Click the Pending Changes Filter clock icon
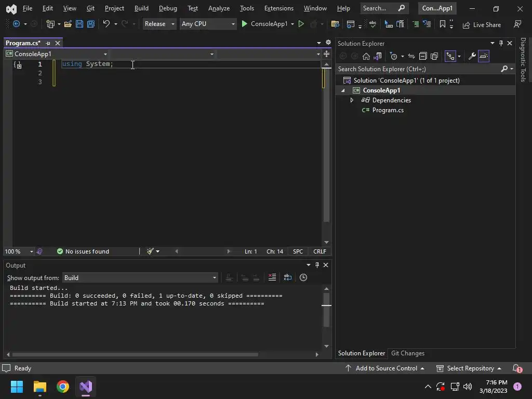Image resolution: width=532 pixels, height=399 pixels. point(394,56)
